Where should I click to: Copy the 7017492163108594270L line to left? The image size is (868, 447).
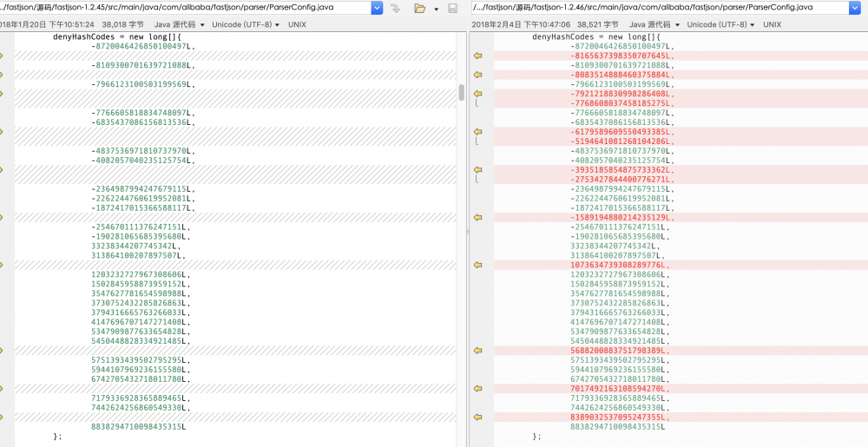click(477, 388)
